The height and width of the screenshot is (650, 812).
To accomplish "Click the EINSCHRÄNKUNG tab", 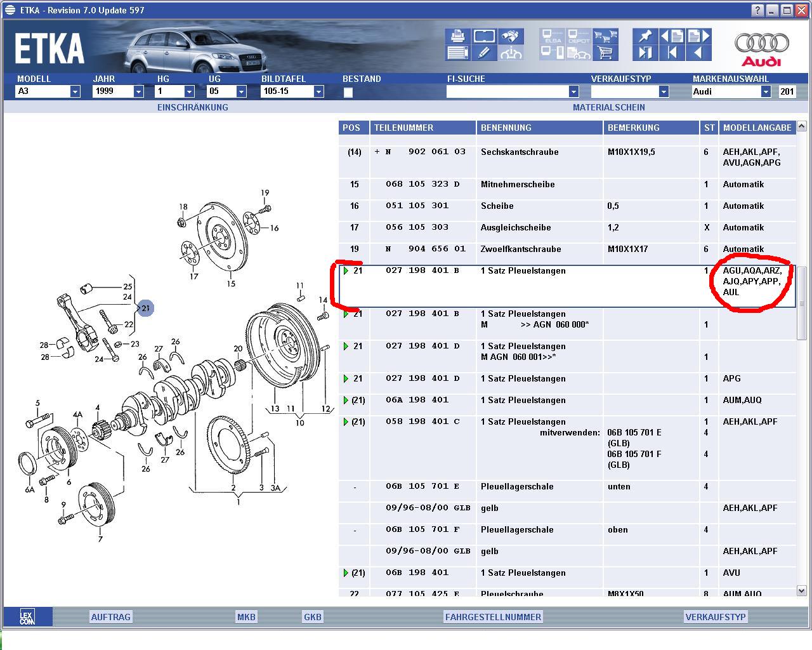I will tap(193, 107).
